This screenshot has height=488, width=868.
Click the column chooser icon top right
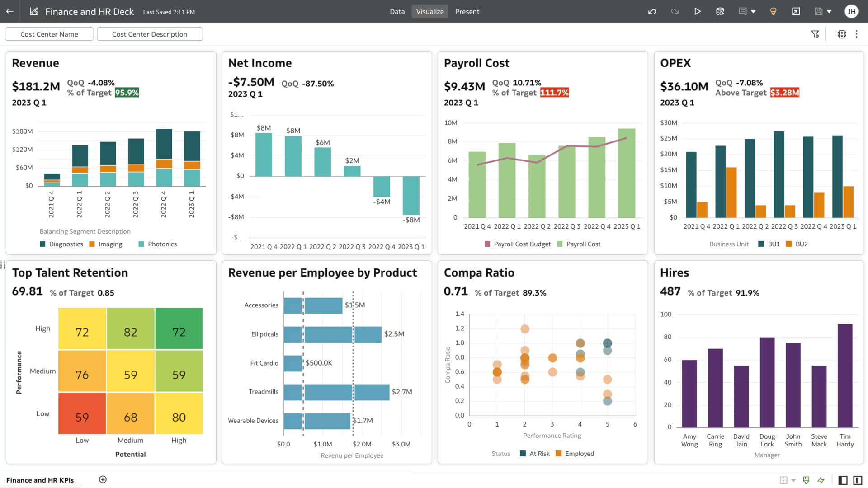841,34
